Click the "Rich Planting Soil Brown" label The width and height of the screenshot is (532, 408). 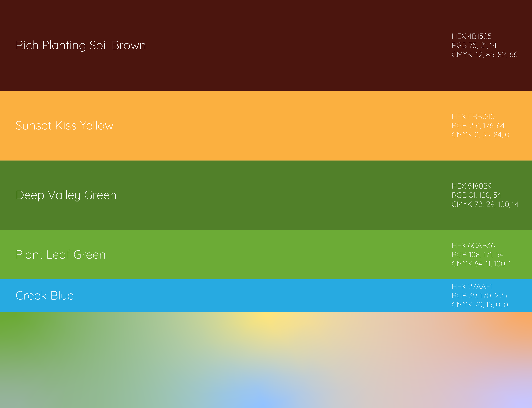[x=81, y=46]
